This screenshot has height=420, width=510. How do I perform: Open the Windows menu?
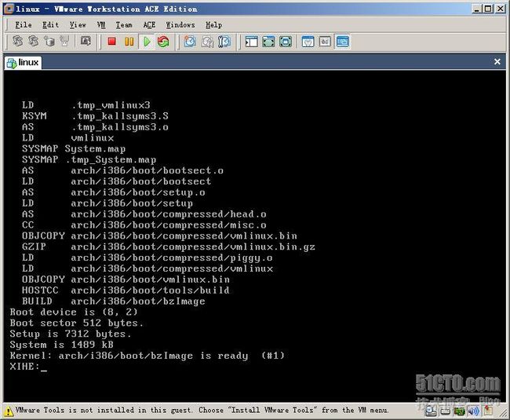180,24
